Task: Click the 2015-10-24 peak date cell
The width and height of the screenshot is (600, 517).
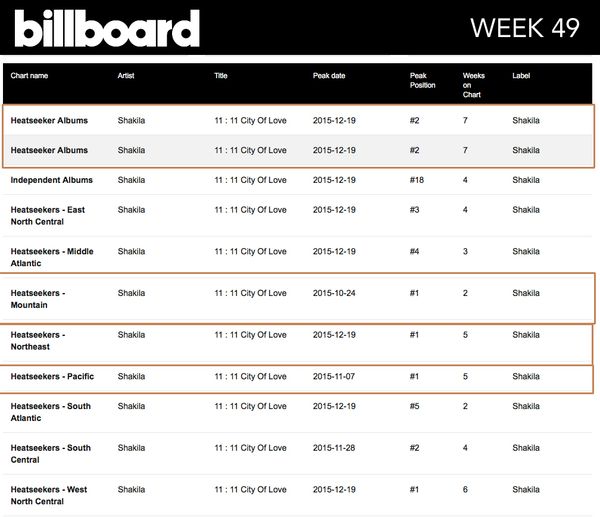Action: point(334,293)
